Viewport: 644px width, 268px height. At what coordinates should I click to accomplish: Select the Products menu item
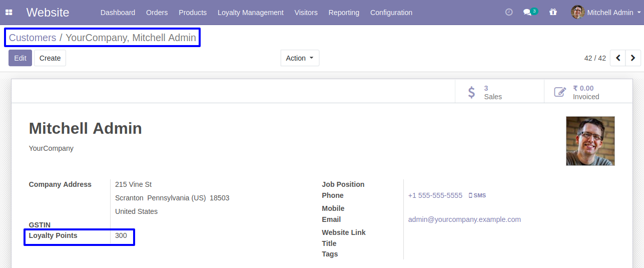click(x=193, y=13)
